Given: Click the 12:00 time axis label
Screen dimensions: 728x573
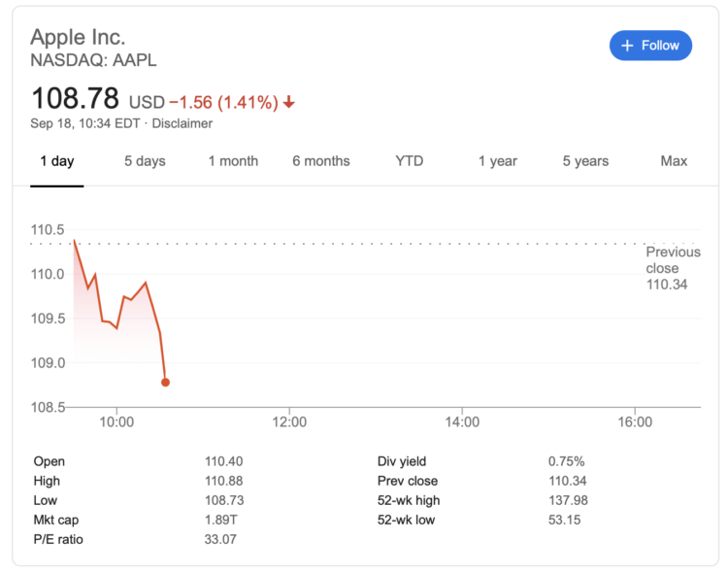Looking at the screenshot, I should coord(289,422).
